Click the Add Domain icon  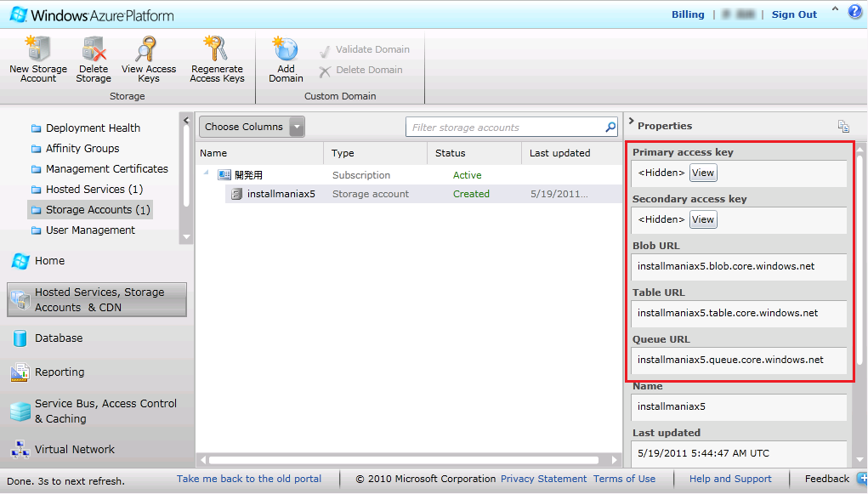[286, 48]
